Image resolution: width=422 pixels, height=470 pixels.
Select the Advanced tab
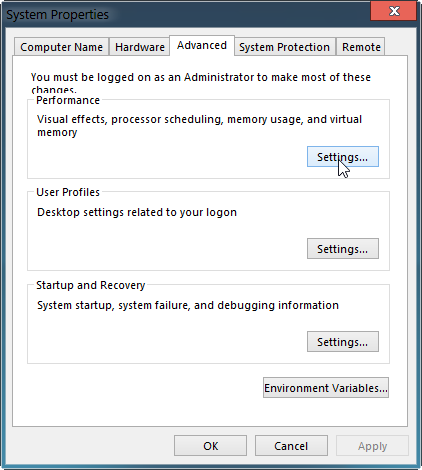[x=202, y=45]
